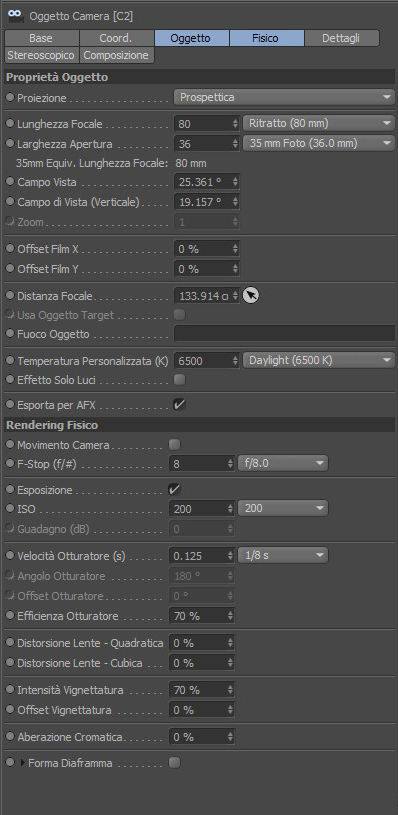Click the Distorsione Lente - Cubica value field

pyautogui.click(x=198, y=663)
